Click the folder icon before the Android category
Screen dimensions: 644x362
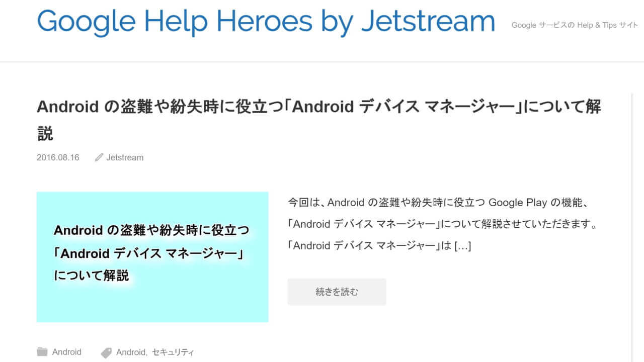[42, 352]
